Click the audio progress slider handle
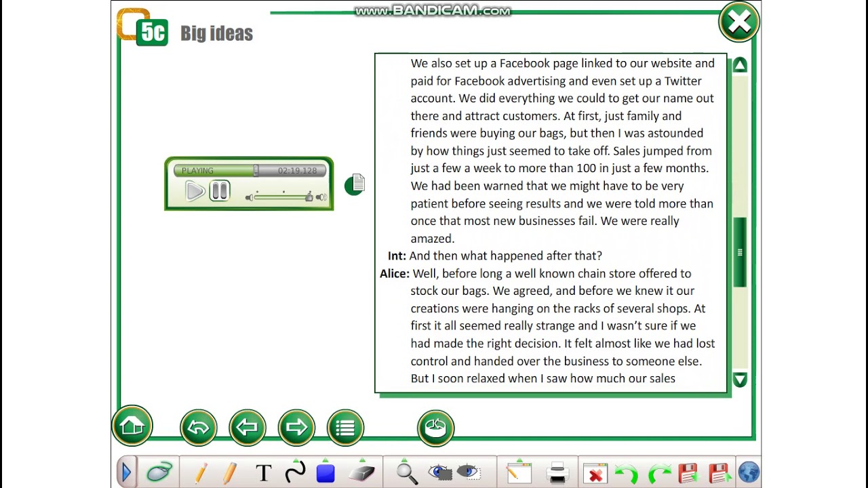 coord(256,170)
